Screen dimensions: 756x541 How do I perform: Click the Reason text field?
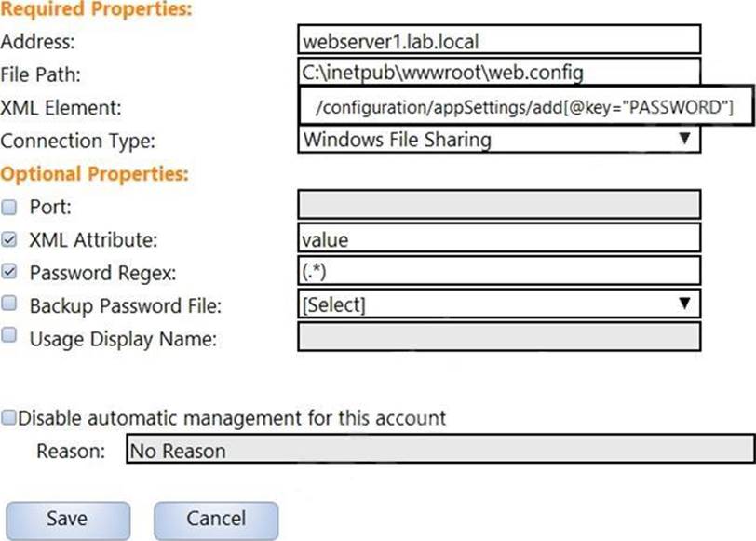(x=438, y=452)
